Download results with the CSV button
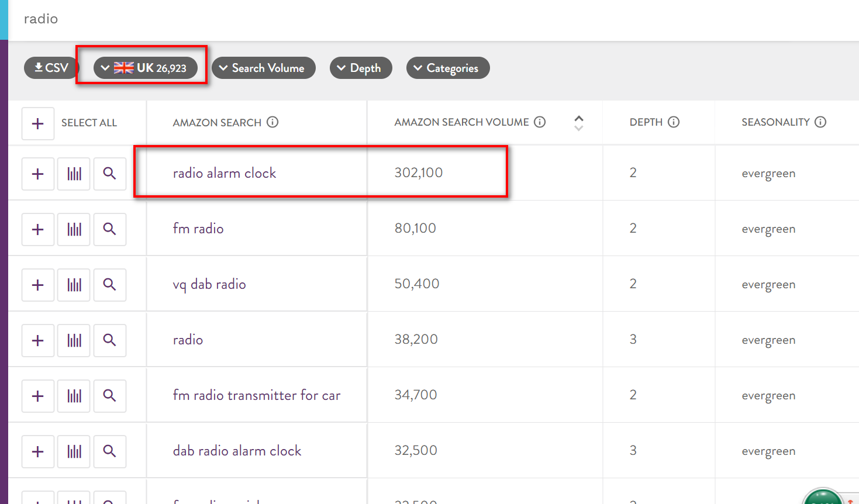 (x=51, y=68)
